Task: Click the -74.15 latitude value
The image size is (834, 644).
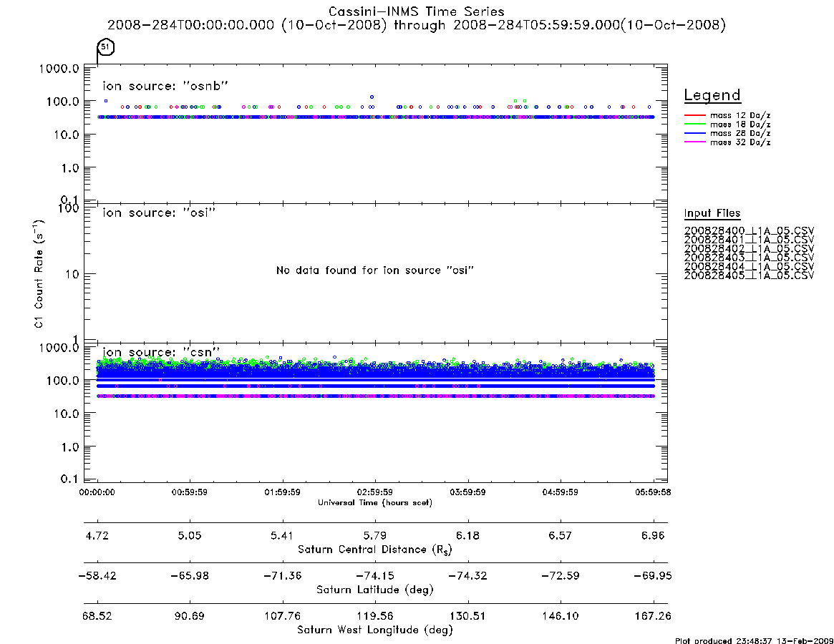Action: [x=375, y=576]
